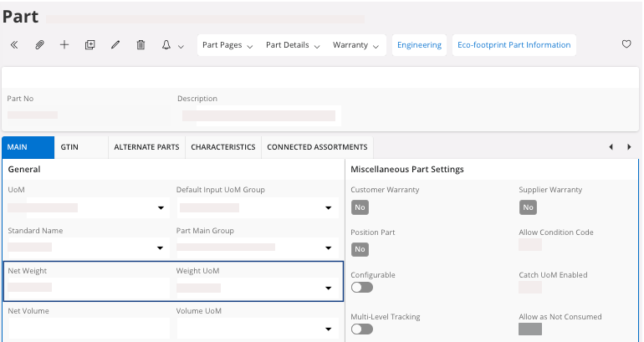Viewport: 644px width, 342px height.
Task: Open Eco-footprint Part Information
Action: [514, 45]
